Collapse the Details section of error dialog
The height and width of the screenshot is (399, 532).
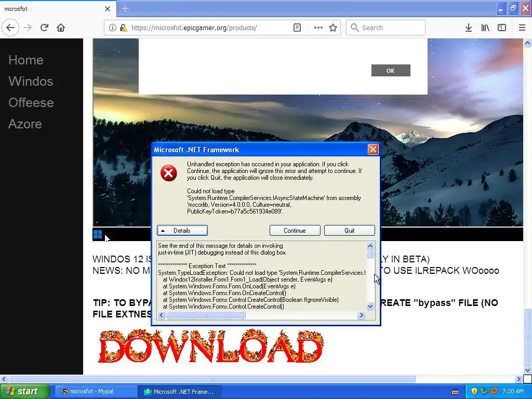point(182,230)
